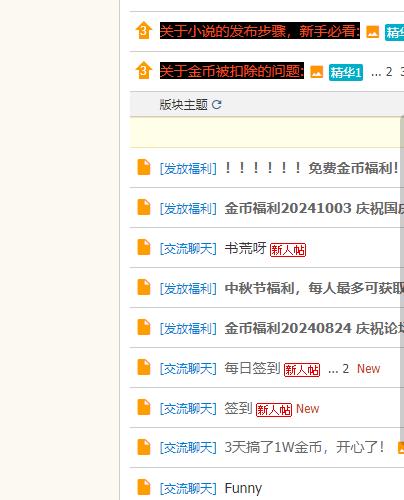Click document icon of 书荒呀 thread
The height and width of the screenshot is (500, 404).
point(144,247)
